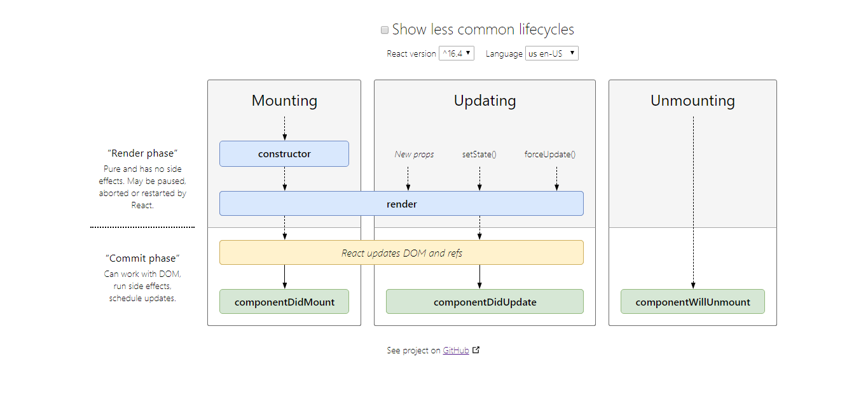Click the componentDidUpdate method box

(x=485, y=301)
